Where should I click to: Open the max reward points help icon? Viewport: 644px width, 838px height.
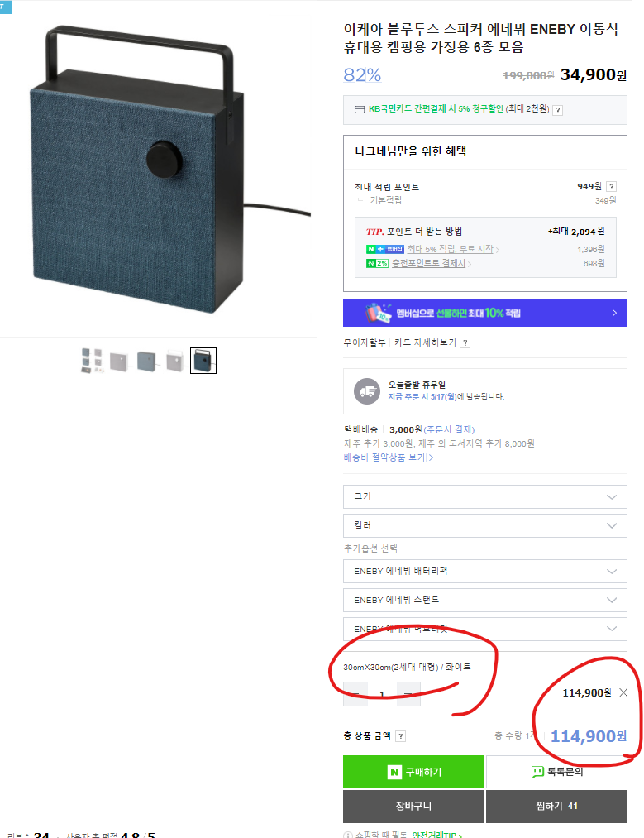coord(612,186)
